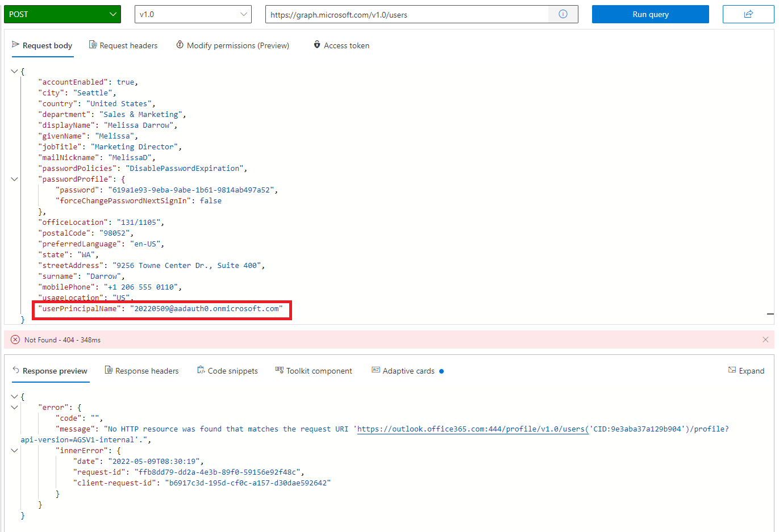Viewport: 779px width, 532px height.
Task: Open the Code snippets tab
Action: (227, 371)
